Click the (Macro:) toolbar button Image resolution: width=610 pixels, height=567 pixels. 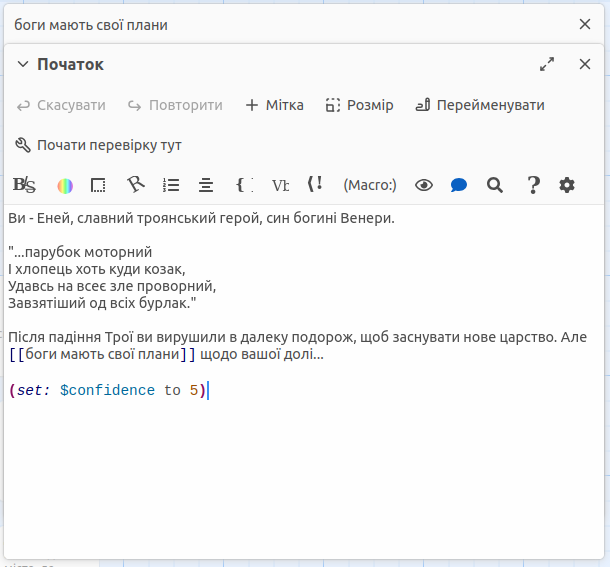[x=370, y=185]
